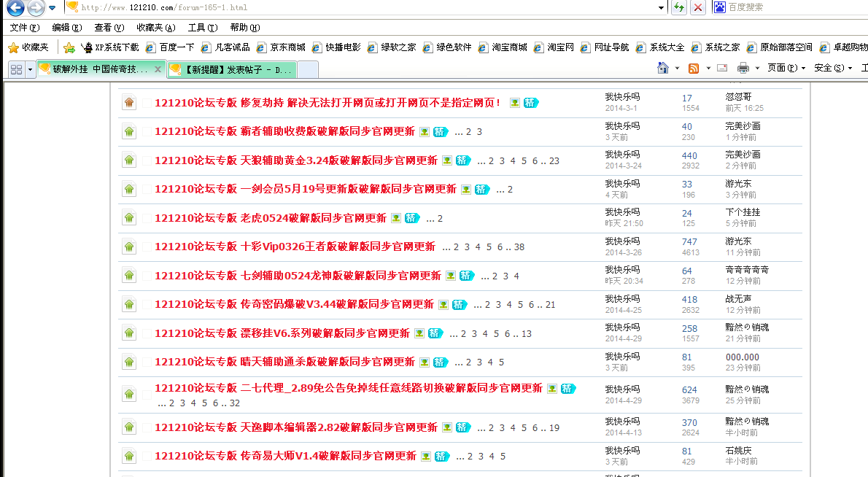The width and height of the screenshot is (868, 477).
Task: Tick the checkbox before 十彩Vip0326 thread title
Action: tap(147, 247)
